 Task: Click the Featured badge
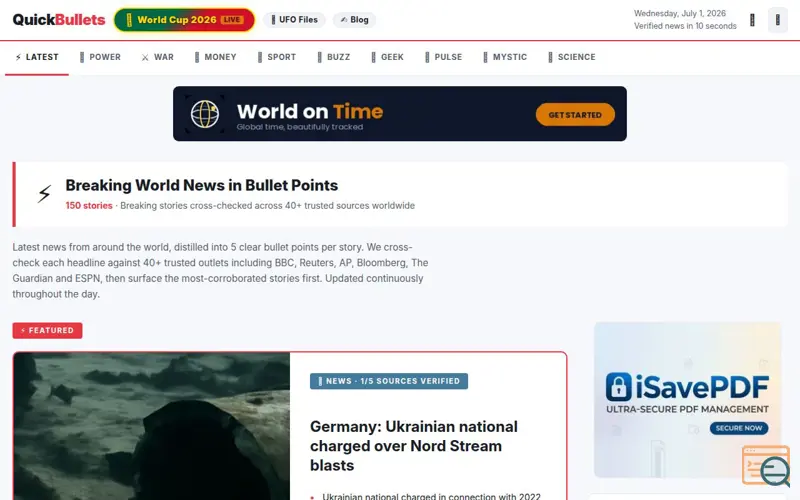click(47, 331)
